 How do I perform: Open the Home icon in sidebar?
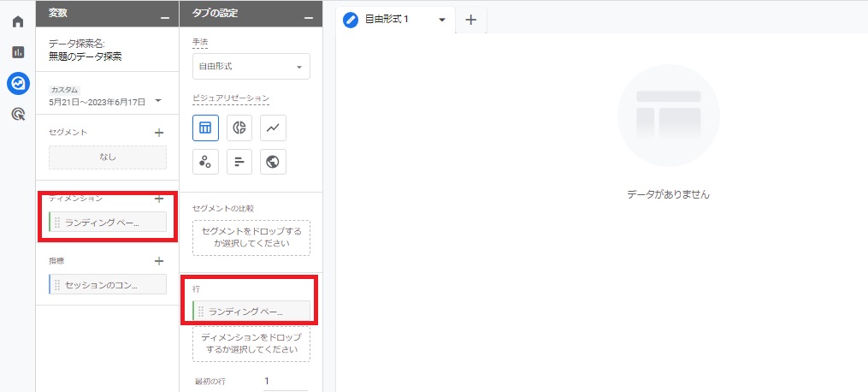pyautogui.click(x=18, y=22)
